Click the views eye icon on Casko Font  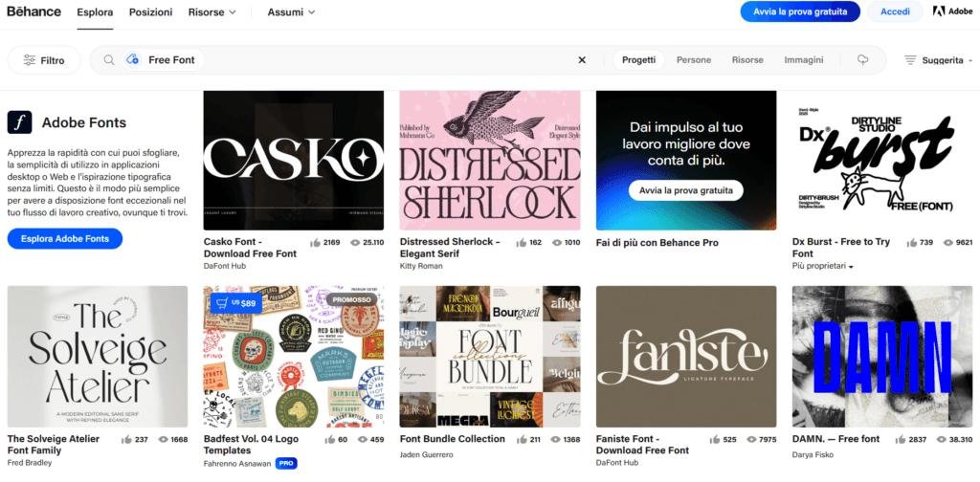(x=354, y=242)
